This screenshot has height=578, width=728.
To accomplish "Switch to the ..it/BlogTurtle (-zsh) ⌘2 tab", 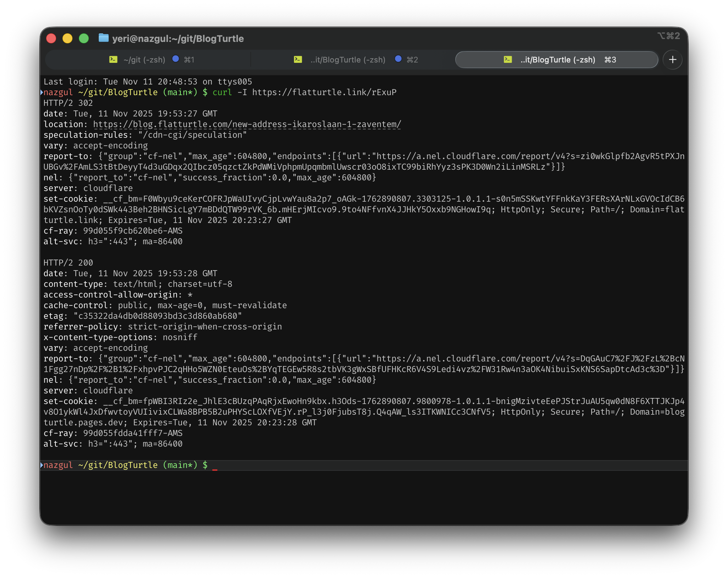I will click(x=347, y=60).
